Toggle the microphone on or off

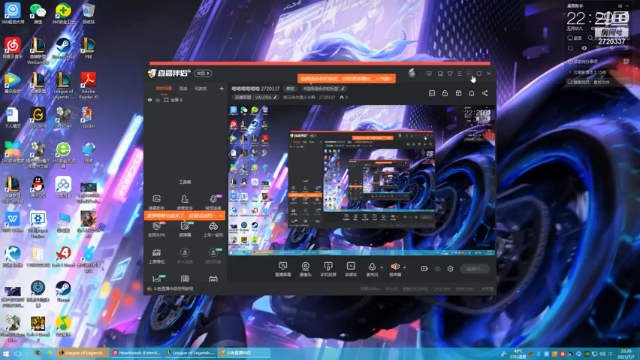(372, 269)
